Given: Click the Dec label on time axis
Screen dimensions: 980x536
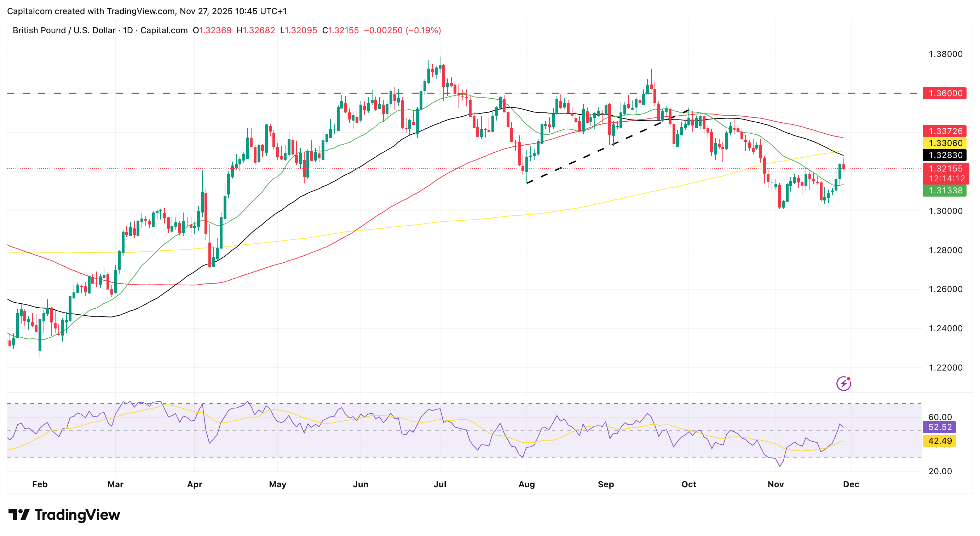Looking at the screenshot, I should (x=851, y=484).
